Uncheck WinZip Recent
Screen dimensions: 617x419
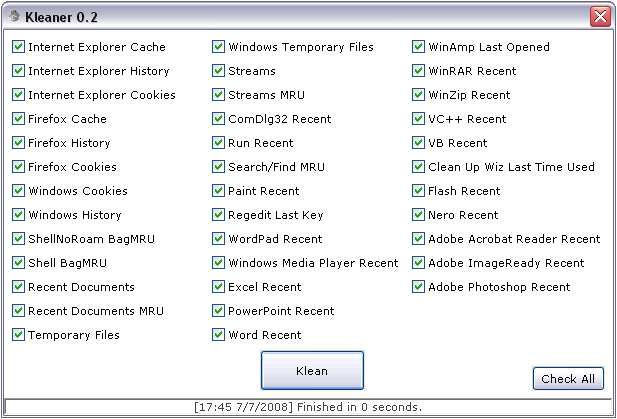click(x=418, y=95)
